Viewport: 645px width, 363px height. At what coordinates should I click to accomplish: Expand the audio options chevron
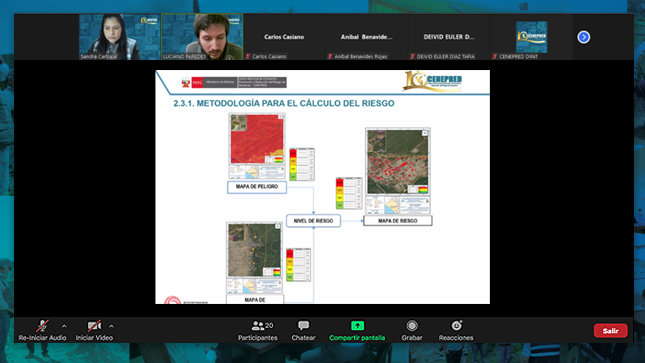pos(64,326)
